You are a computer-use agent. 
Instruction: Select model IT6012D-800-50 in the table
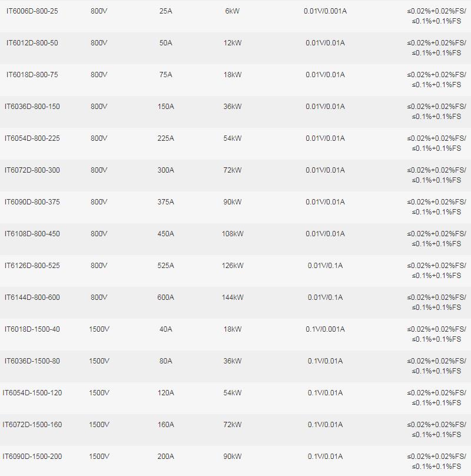[x=32, y=43]
